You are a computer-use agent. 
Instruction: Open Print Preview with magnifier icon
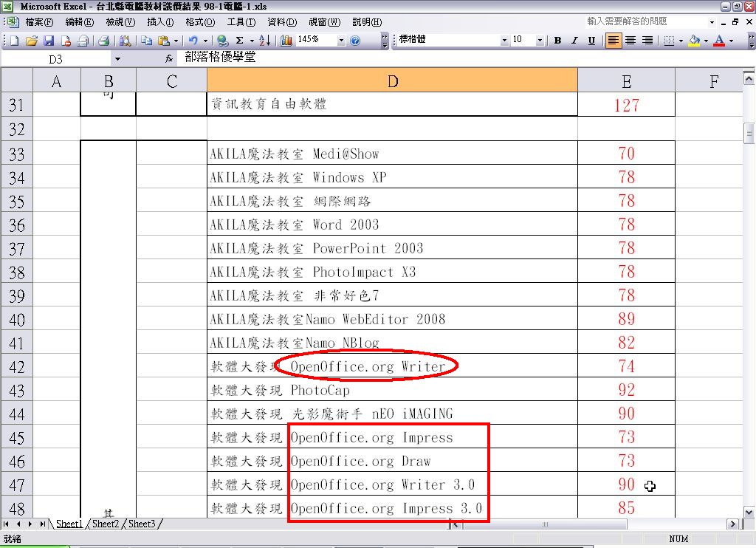click(x=125, y=41)
